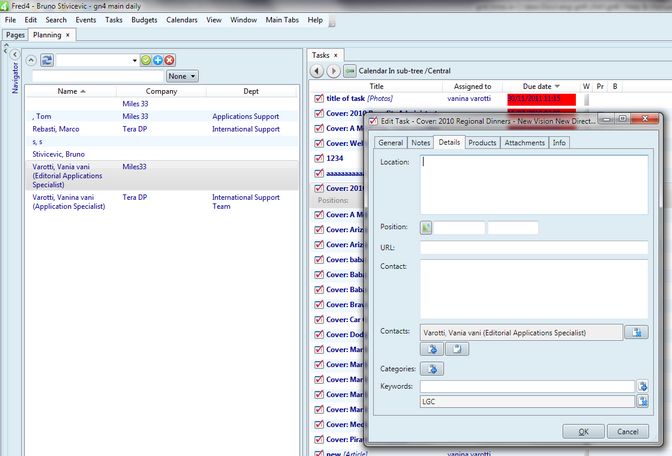Close the Planning tab with its x
The height and width of the screenshot is (456, 672).
[68, 35]
